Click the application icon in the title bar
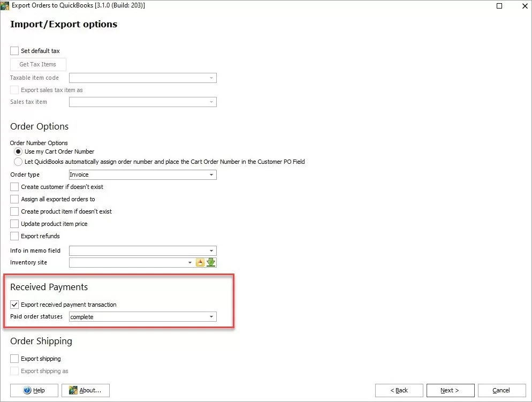The width and height of the screenshot is (532, 402). point(5,5)
